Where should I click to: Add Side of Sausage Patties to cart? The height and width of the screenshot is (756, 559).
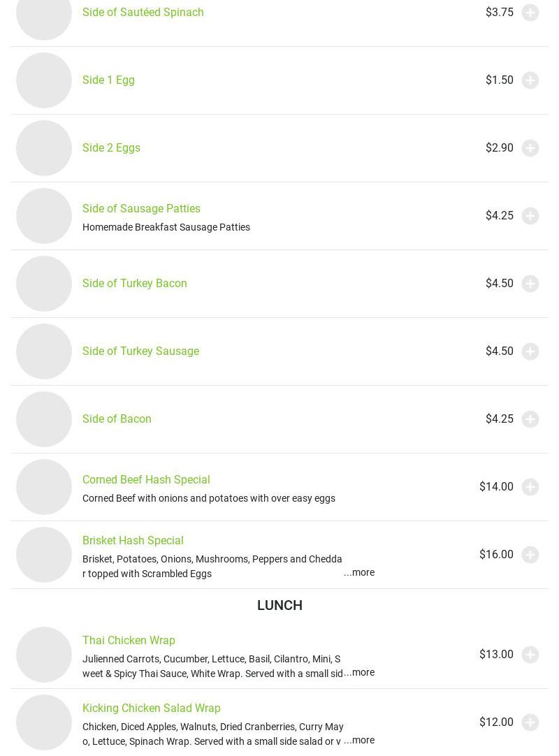point(530,216)
